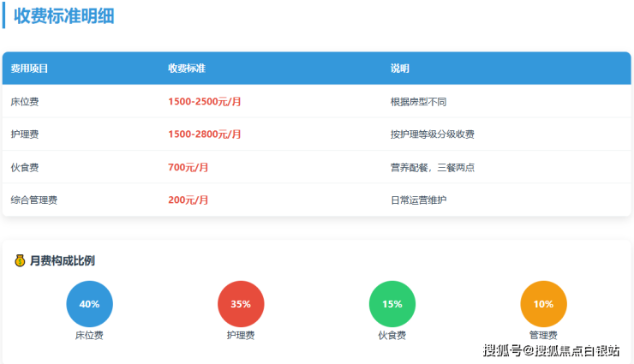Click the 200元/月 price text

click(x=188, y=200)
